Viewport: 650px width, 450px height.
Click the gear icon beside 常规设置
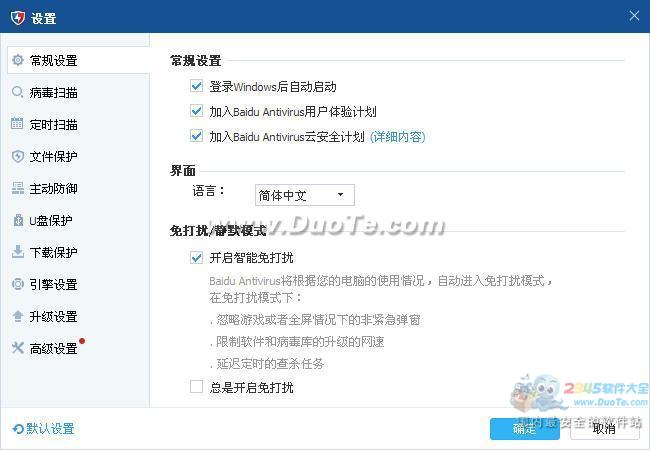18,60
